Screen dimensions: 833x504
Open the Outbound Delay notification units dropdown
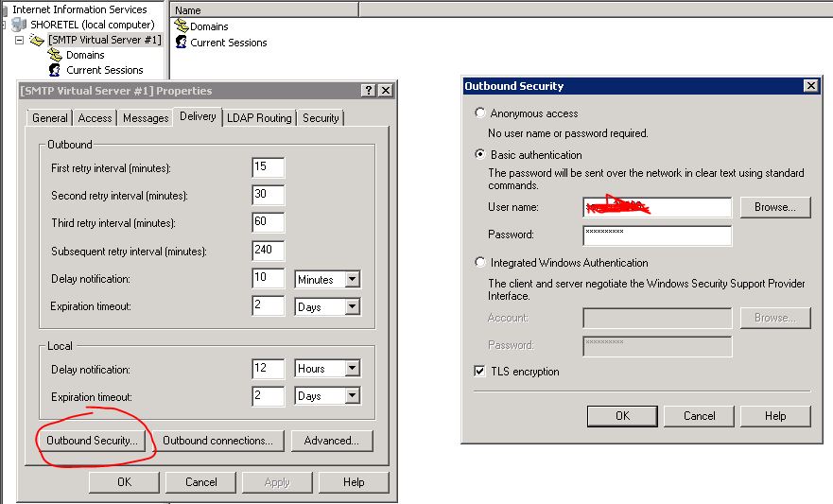point(352,280)
